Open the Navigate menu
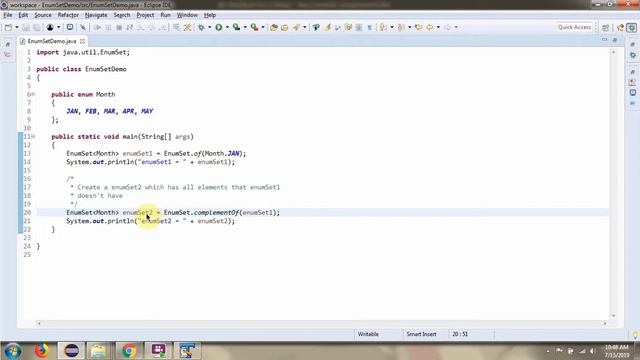The image size is (640, 360). [x=96, y=15]
